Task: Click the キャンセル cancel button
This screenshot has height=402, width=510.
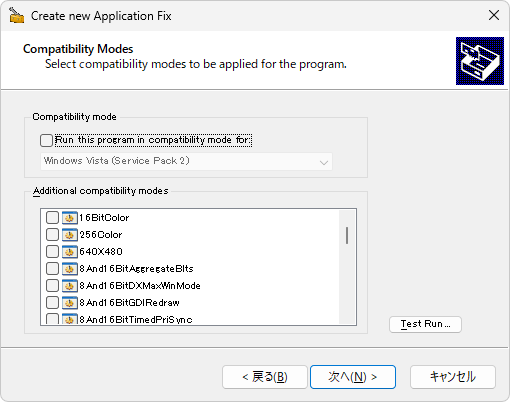Action: [453, 377]
